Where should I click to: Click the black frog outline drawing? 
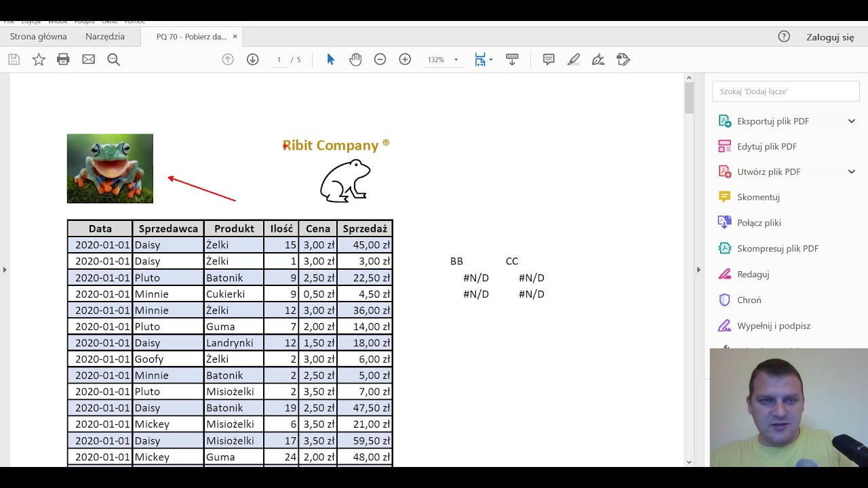[x=345, y=181]
